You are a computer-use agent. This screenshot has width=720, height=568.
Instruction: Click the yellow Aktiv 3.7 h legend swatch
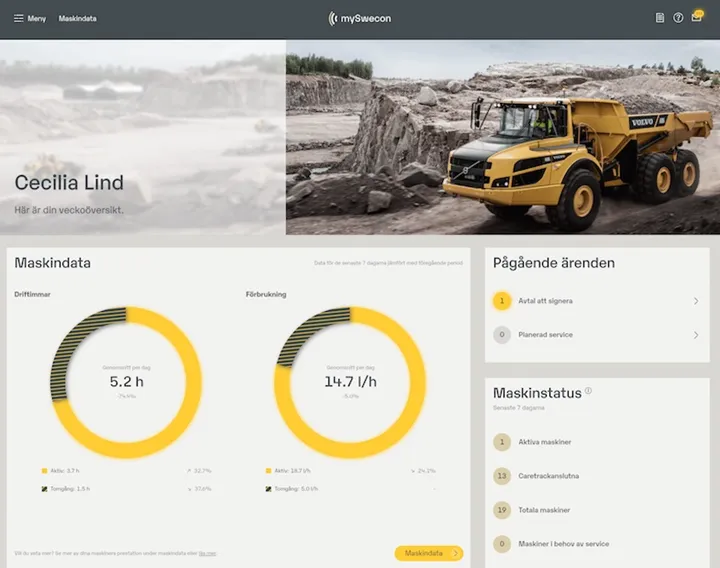click(x=45, y=471)
